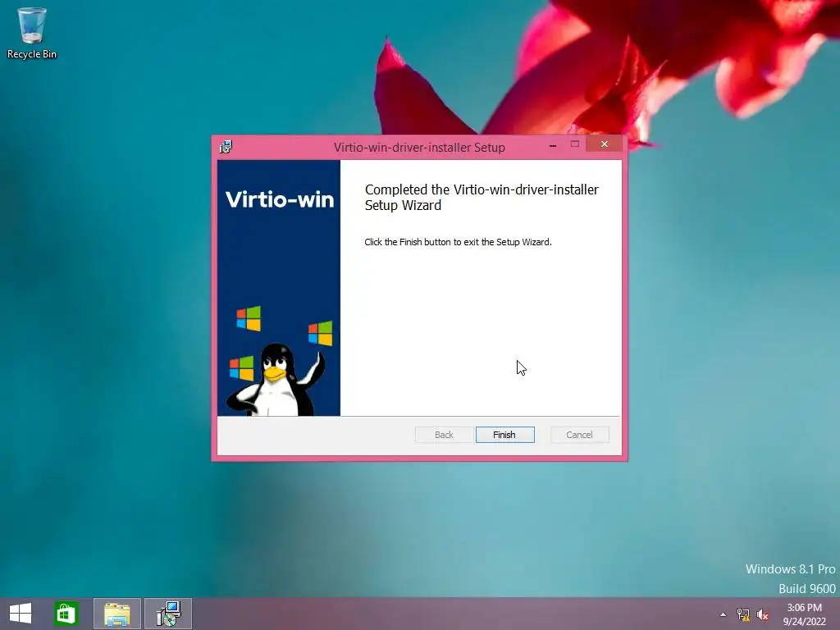Minimize the Virtio-win Setup window
Screen dimensions: 840x630
553,144
